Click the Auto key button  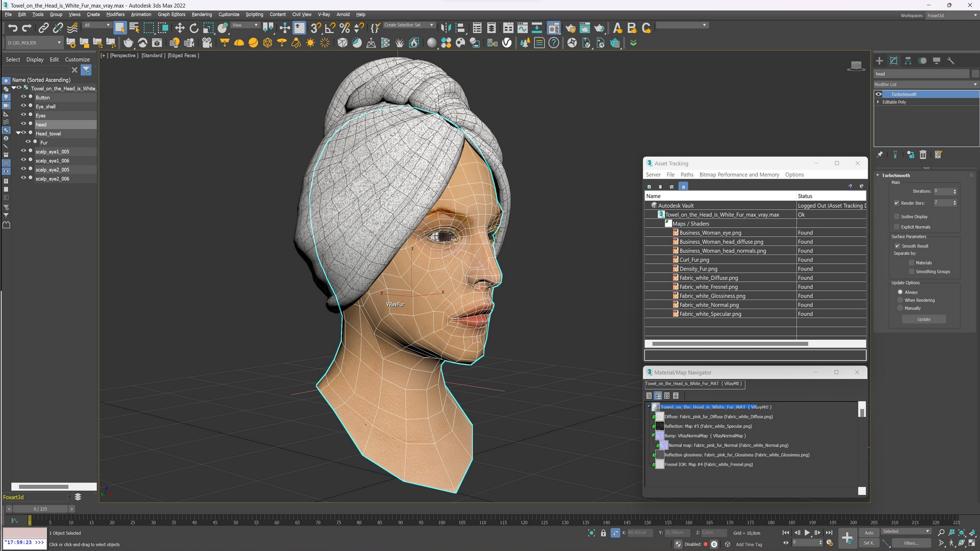point(869,533)
